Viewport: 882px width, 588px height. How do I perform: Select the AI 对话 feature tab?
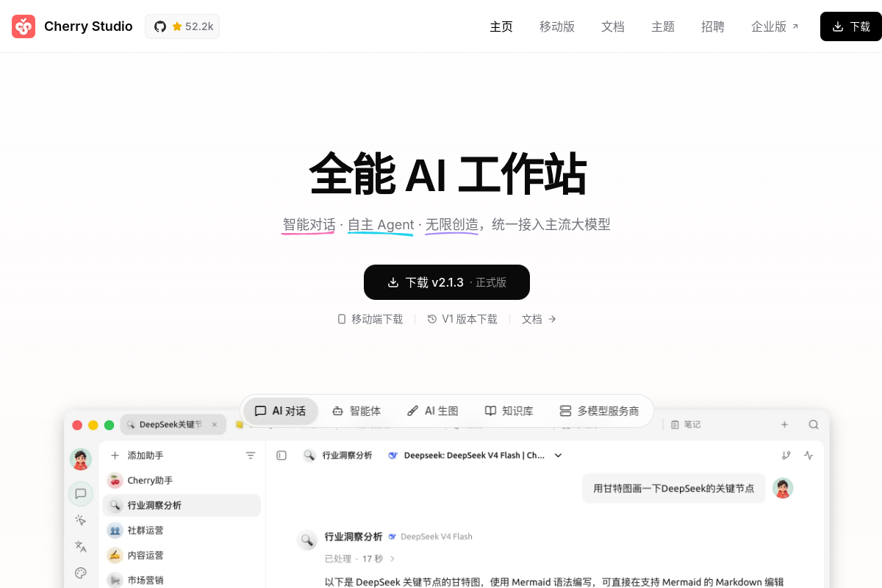(280, 411)
